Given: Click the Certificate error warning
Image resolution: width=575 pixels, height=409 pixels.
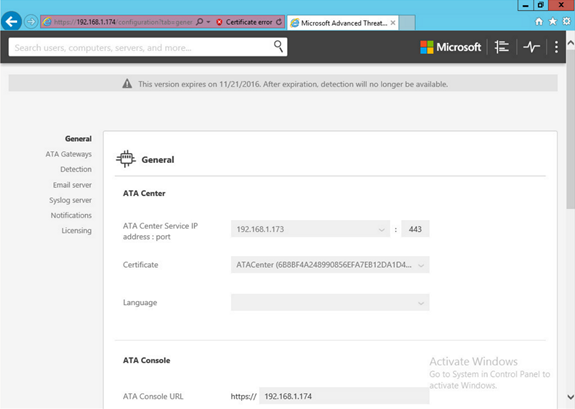Looking at the screenshot, I should [244, 22].
